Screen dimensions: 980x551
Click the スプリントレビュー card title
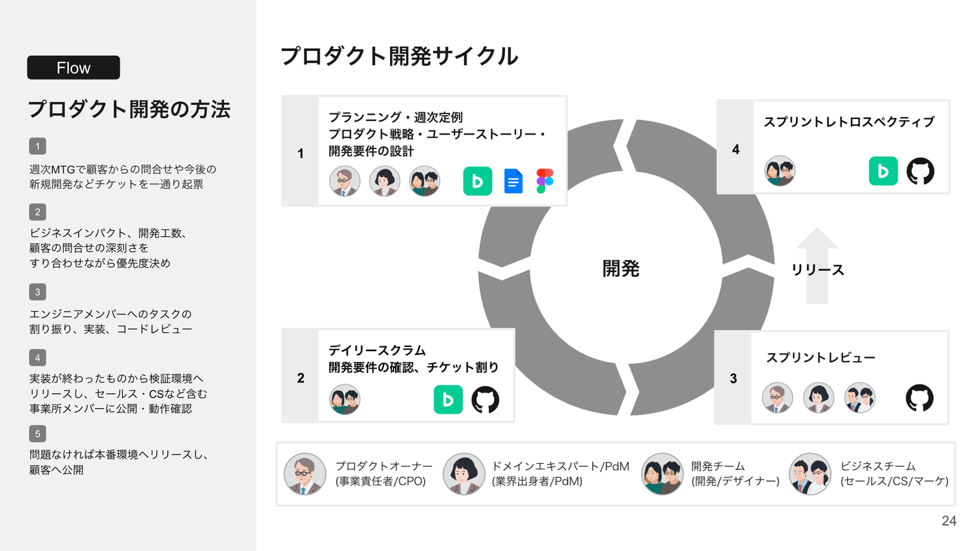[821, 358]
